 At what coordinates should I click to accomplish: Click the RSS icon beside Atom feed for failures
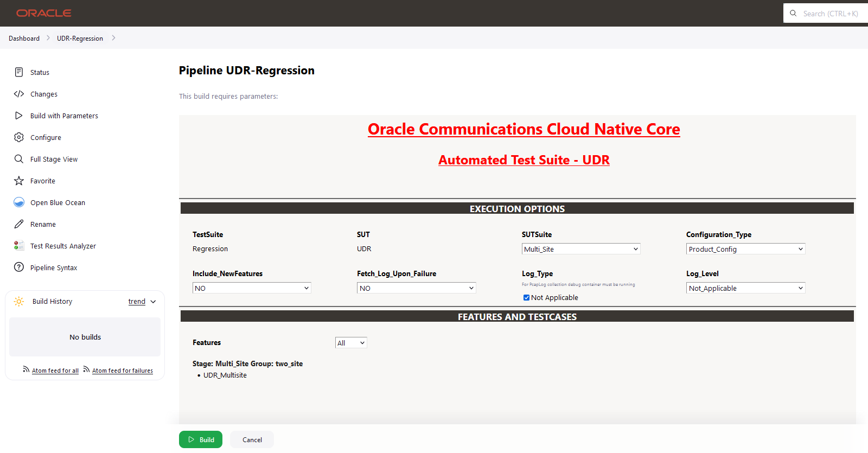click(86, 369)
